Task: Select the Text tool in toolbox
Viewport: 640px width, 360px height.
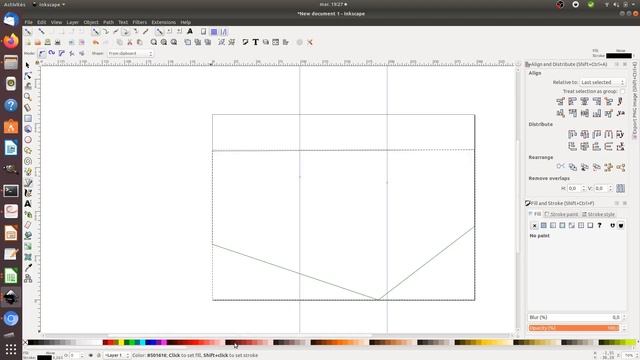Action: pos(28,204)
